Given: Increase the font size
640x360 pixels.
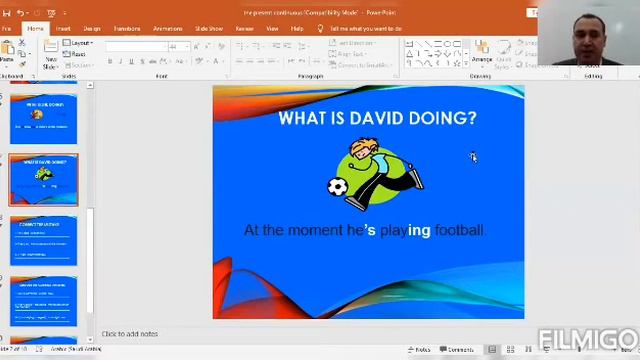Looking at the screenshot, I should 197,47.
